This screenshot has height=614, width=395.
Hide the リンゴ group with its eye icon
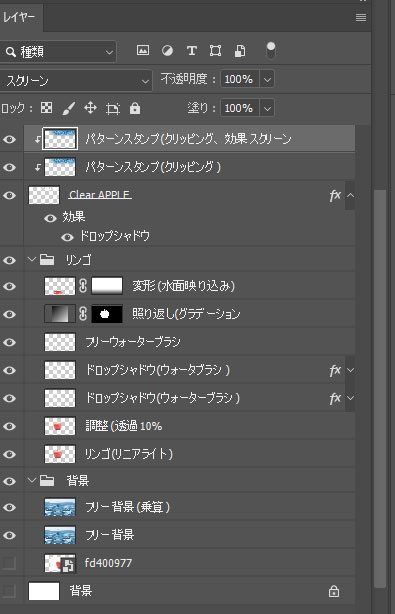tap(10, 260)
